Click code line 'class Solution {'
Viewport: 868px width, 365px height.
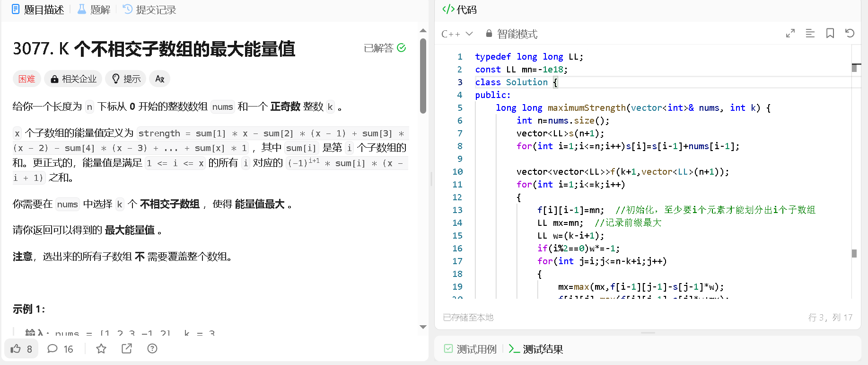517,82
